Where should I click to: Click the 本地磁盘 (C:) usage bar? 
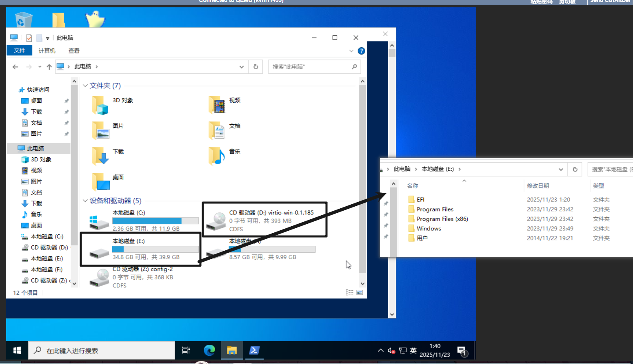[x=155, y=221]
